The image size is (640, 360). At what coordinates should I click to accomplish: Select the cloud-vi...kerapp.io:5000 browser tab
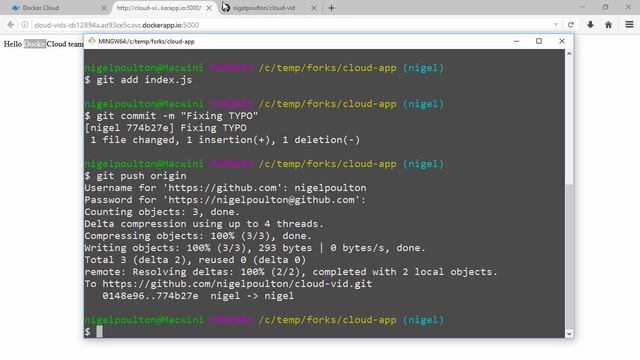tap(163, 8)
